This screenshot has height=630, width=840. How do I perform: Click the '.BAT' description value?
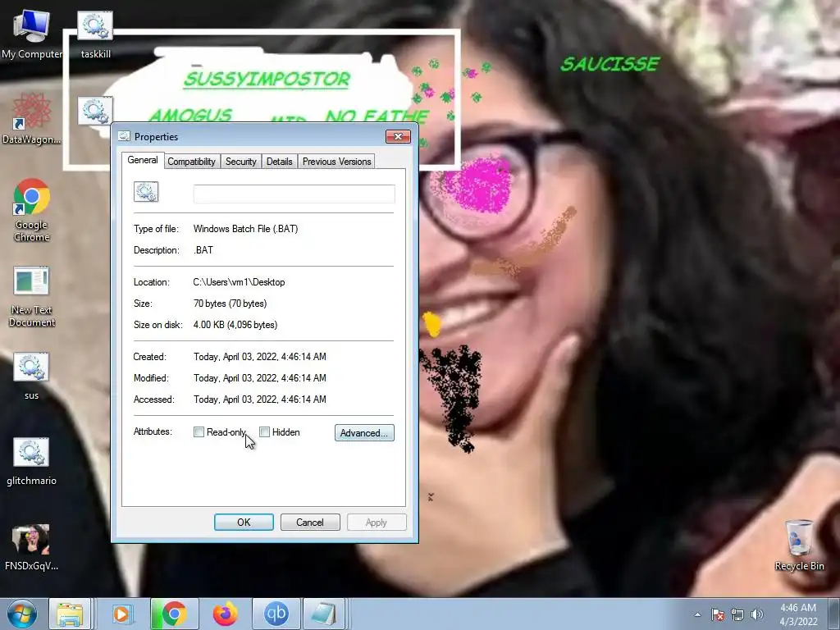[203, 250]
